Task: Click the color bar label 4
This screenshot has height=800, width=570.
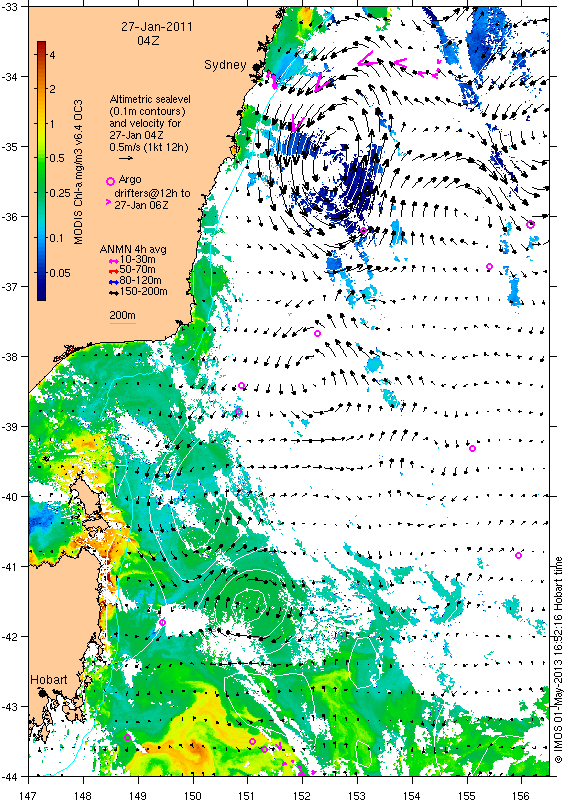Action: tap(53, 55)
